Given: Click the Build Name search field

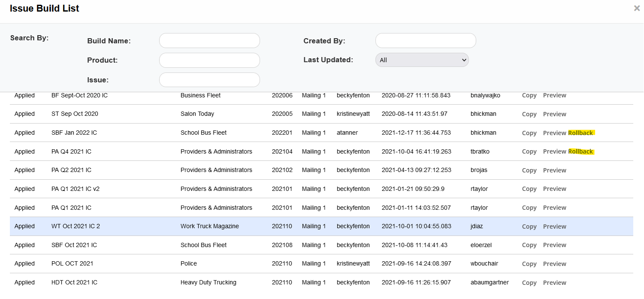Looking at the screenshot, I should tap(210, 41).
